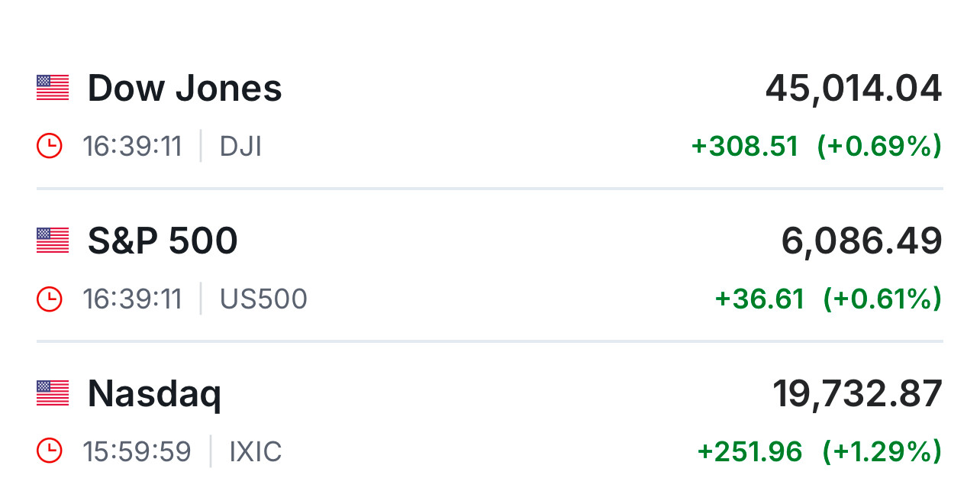Click the +251.96 point change value
This screenshot has width=980, height=488.
[750, 451]
